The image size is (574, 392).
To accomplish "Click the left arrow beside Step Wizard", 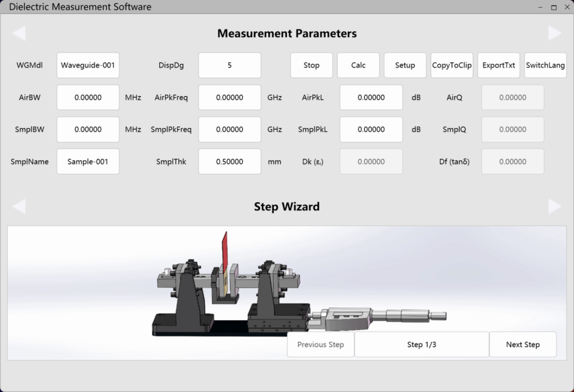I will tap(19, 206).
